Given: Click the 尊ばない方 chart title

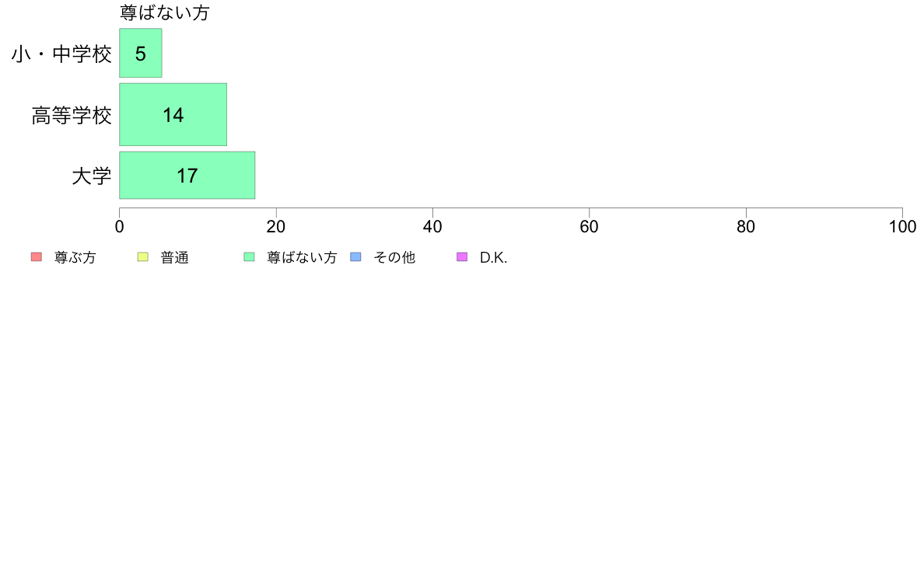Looking at the screenshot, I should click(x=164, y=12).
